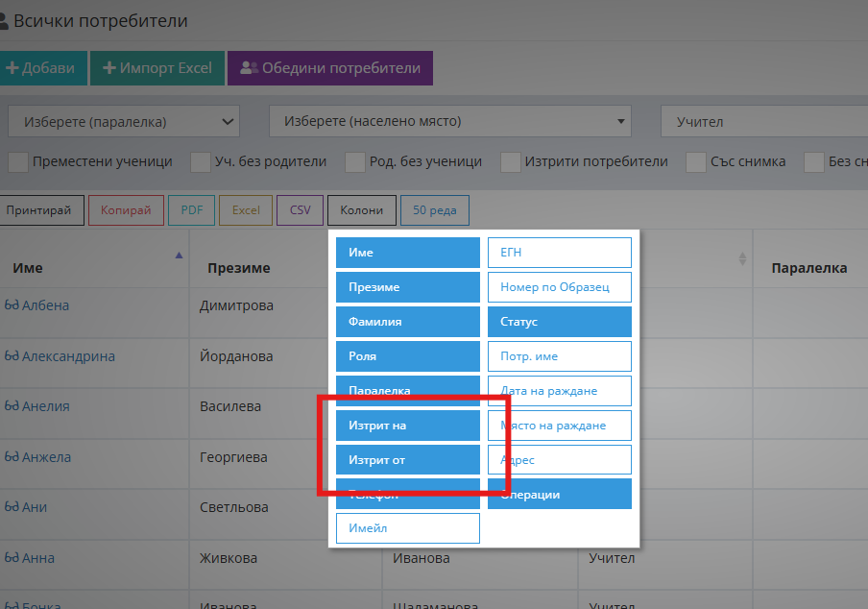
Task: Open the 50 реда rows selector
Action: click(435, 210)
